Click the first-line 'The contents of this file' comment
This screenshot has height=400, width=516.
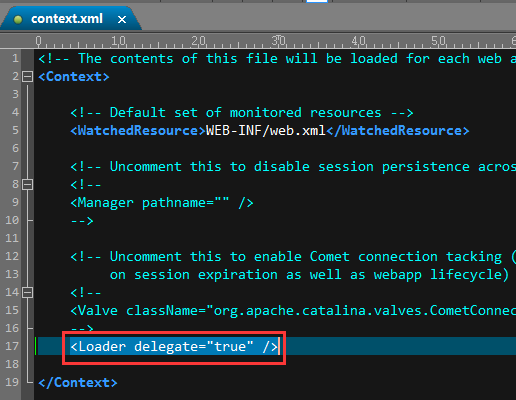(x=277, y=59)
